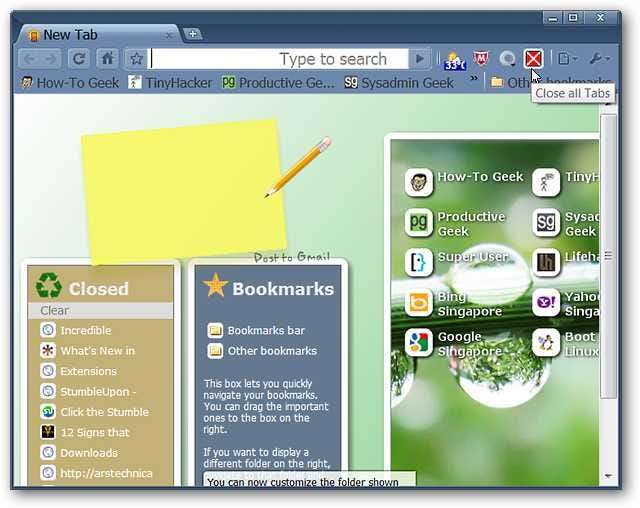Click the page vertical scrollbar thumb
This screenshot has width=640, height=508.
click(x=608, y=256)
